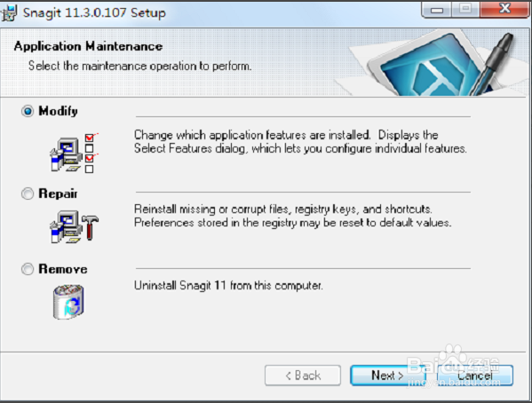Viewport: 532px width, 403px height.
Task: Cancel the Snagit setup
Action: 475,375
